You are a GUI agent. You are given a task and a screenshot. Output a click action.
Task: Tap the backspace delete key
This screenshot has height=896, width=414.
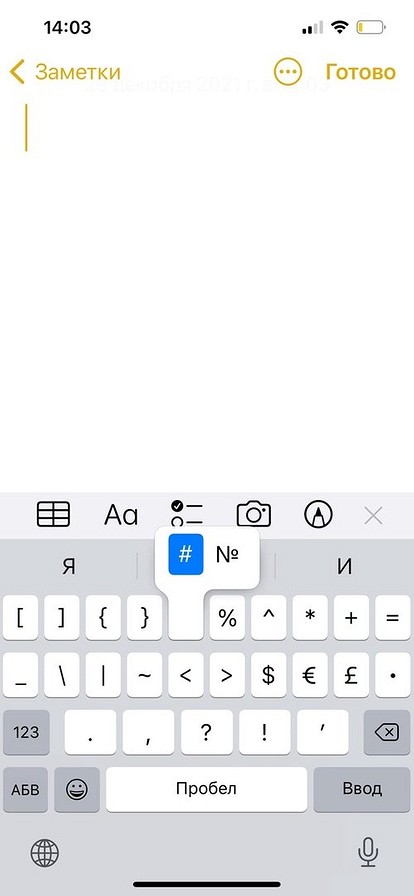(x=387, y=732)
